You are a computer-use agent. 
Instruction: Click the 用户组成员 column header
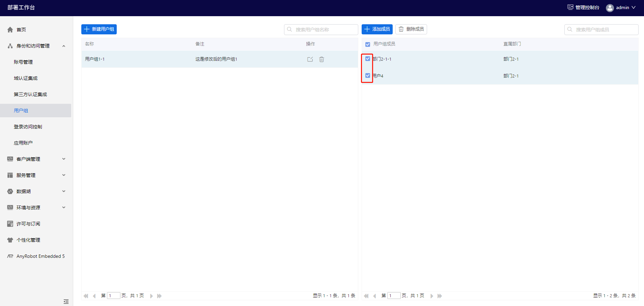(384, 44)
